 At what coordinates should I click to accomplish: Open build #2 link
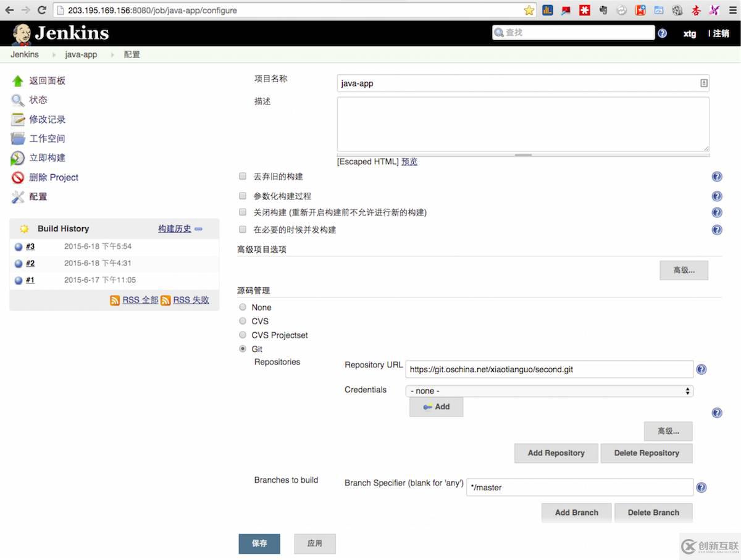pyautogui.click(x=30, y=264)
